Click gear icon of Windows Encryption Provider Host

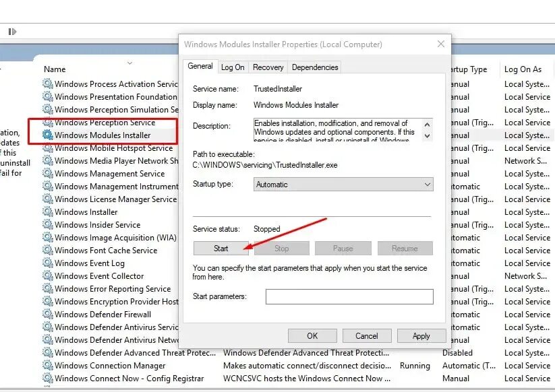[47, 301]
